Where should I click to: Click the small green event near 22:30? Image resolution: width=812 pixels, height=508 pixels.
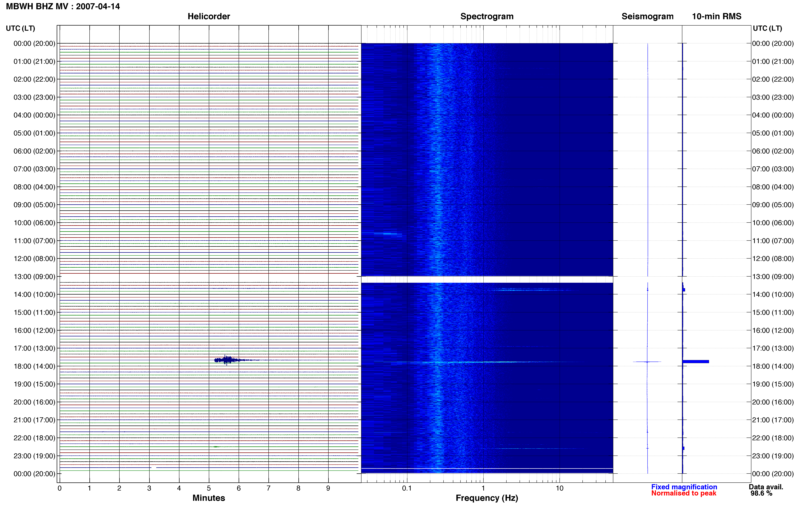coord(217,447)
